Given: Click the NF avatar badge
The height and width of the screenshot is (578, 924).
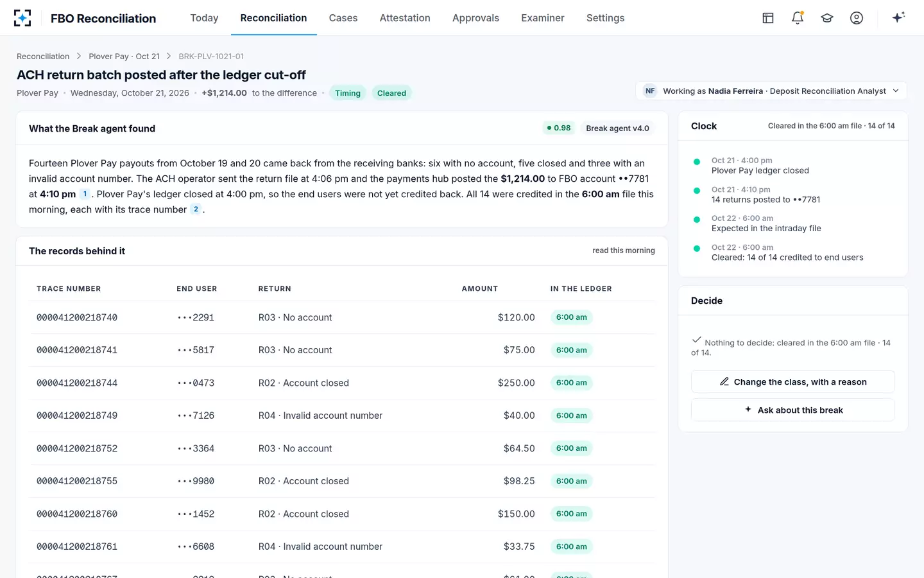Looking at the screenshot, I should click(x=650, y=91).
